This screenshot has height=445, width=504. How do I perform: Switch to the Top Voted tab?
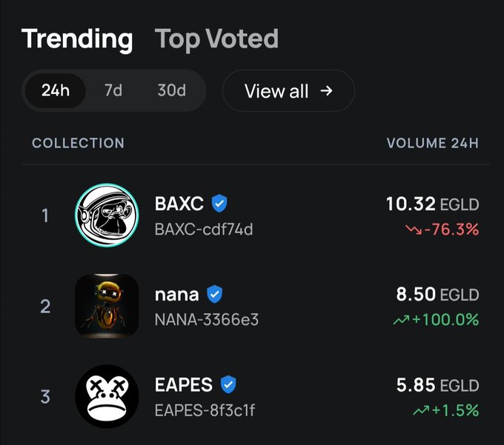point(216,39)
